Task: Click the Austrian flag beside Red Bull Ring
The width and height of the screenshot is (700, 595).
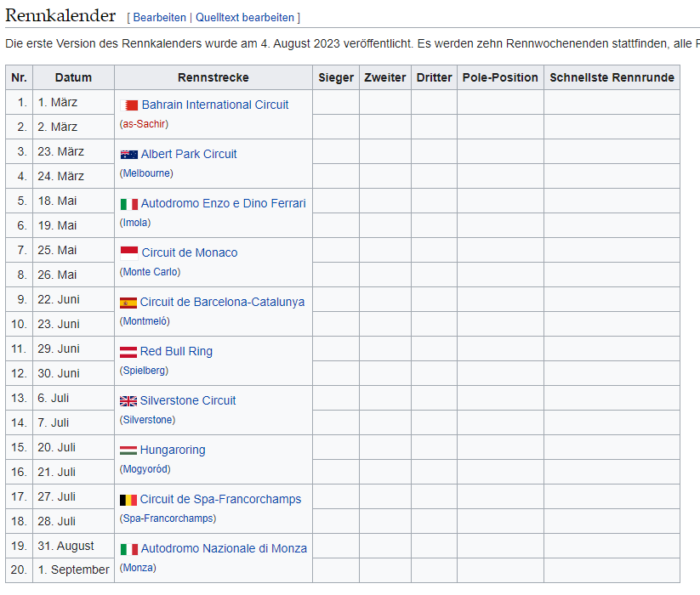Action: [x=128, y=352]
